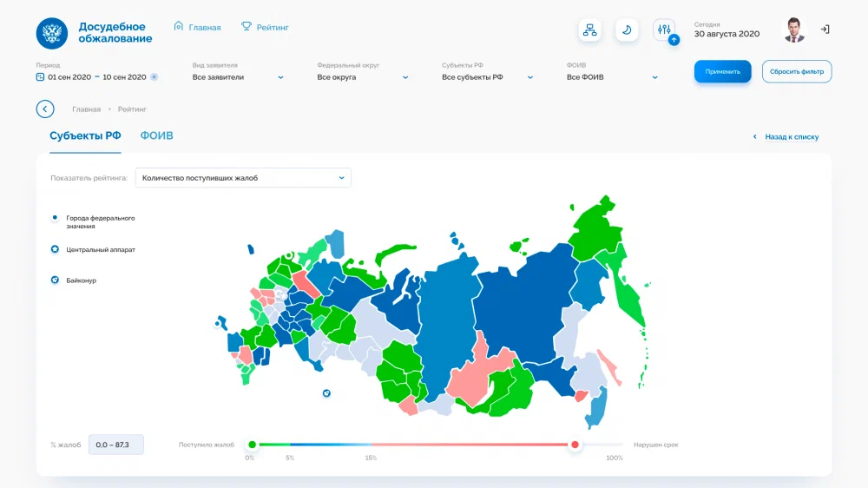Click the % жалоб range field
Viewport: 868px width, 488px height.
click(x=116, y=445)
